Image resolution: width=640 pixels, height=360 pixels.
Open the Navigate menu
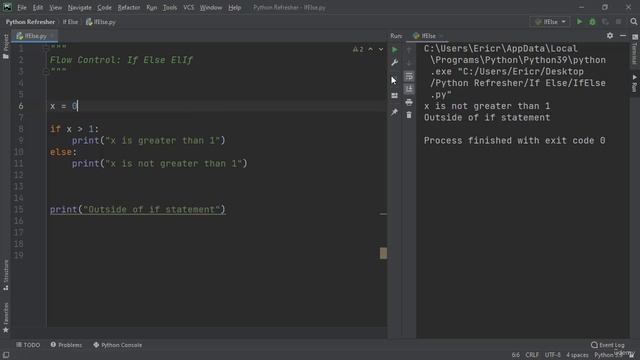tap(80, 7)
